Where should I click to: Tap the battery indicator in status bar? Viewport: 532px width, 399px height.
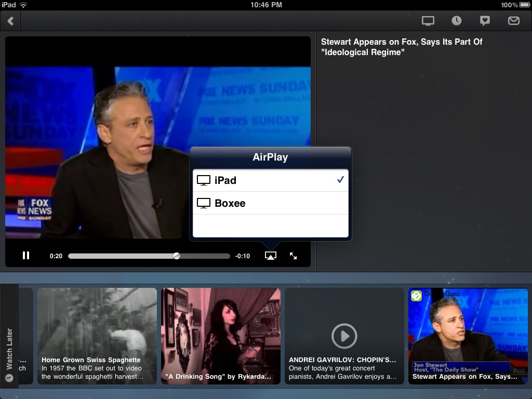tap(525, 5)
